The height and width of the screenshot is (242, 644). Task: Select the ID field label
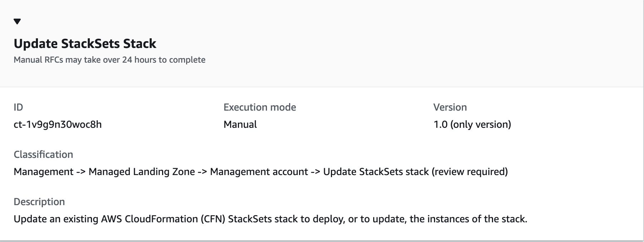click(18, 107)
